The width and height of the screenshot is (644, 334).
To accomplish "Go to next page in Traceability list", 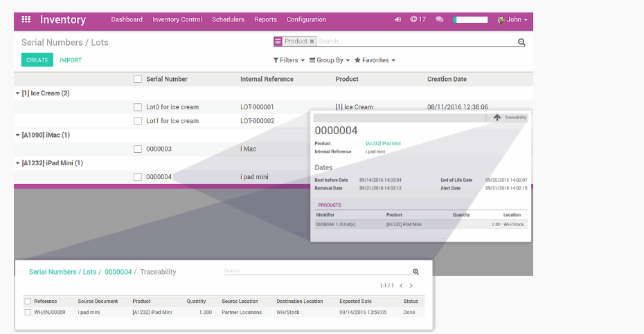I will [411, 286].
